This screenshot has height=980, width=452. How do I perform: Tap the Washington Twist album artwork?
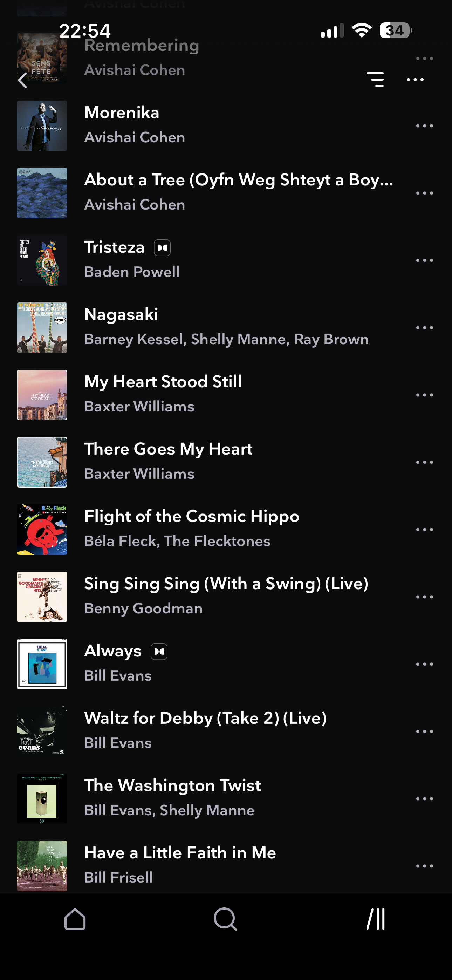click(x=42, y=798)
